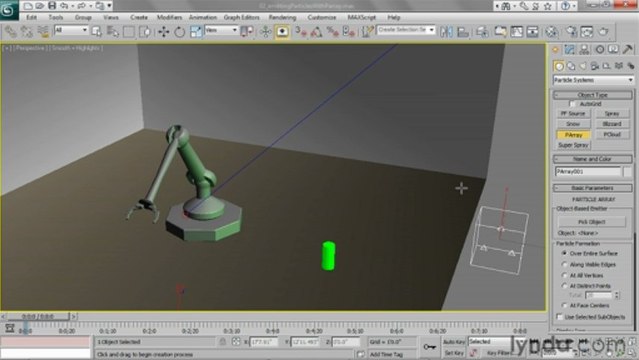Viewport: 639px width, 360px height.
Task: Select the Select Object tool
Action: coord(97,31)
